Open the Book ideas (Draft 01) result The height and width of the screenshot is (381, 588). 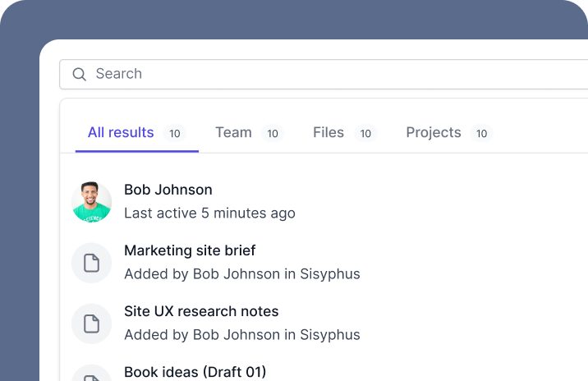point(195,372)
